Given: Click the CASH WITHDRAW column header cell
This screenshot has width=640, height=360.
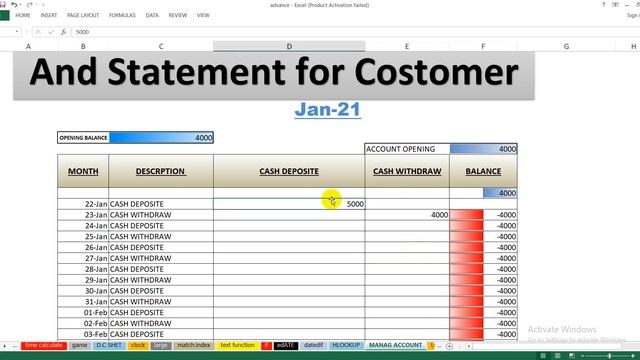Looking at the screenshot, I should [407, 171].
